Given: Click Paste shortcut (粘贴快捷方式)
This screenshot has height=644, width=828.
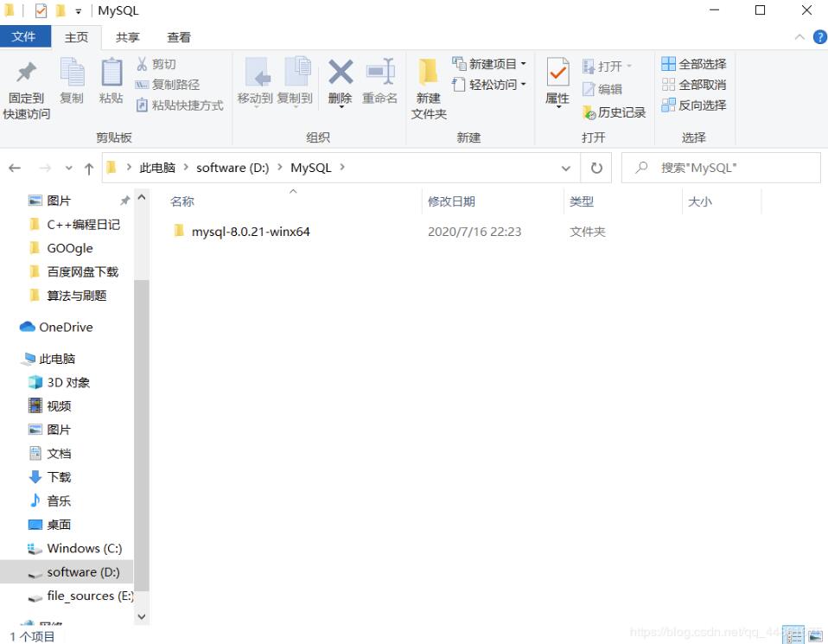Looking at the screenshot, I should pos(180,105).
